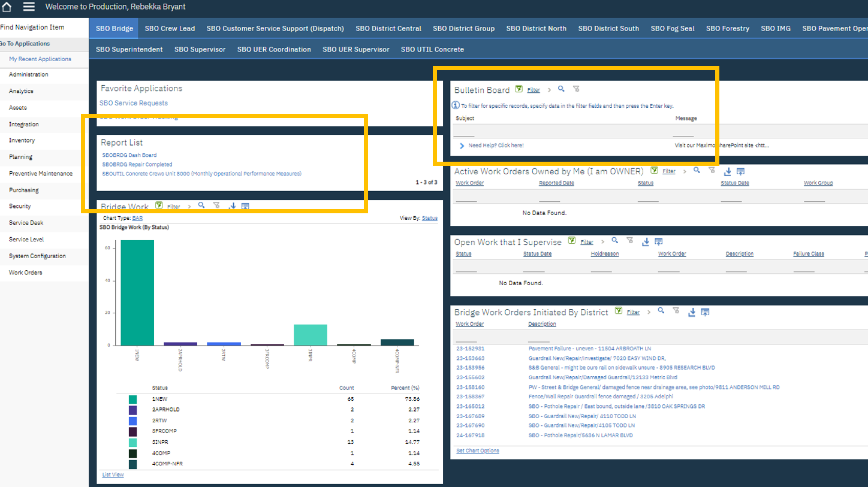Open SBO Service Requests favorite application
868x487 pixels.
(134, 103)
